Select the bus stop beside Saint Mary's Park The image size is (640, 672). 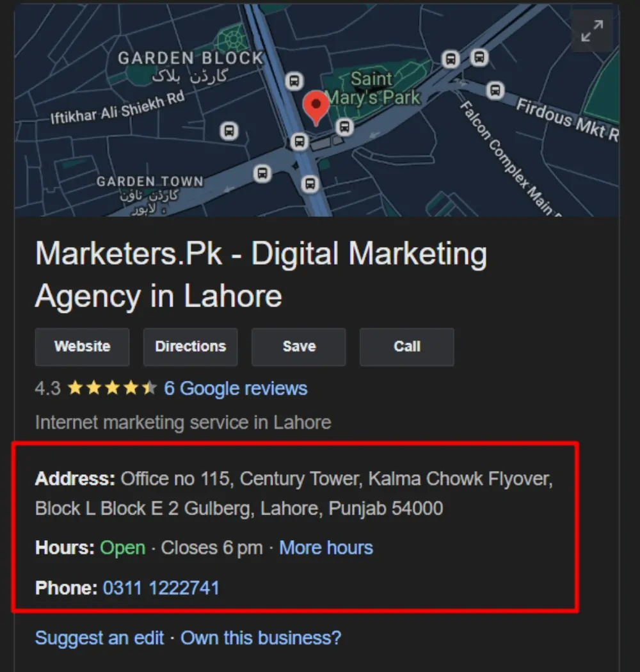pyautogui.click(x=344, y=127)
